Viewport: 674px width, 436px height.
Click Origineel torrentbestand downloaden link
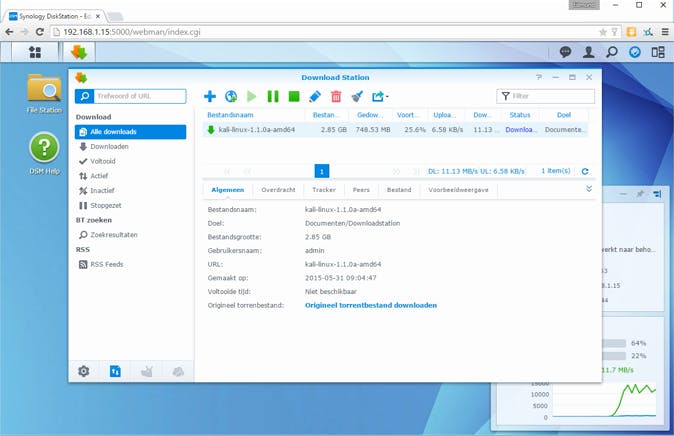(371, 305)
